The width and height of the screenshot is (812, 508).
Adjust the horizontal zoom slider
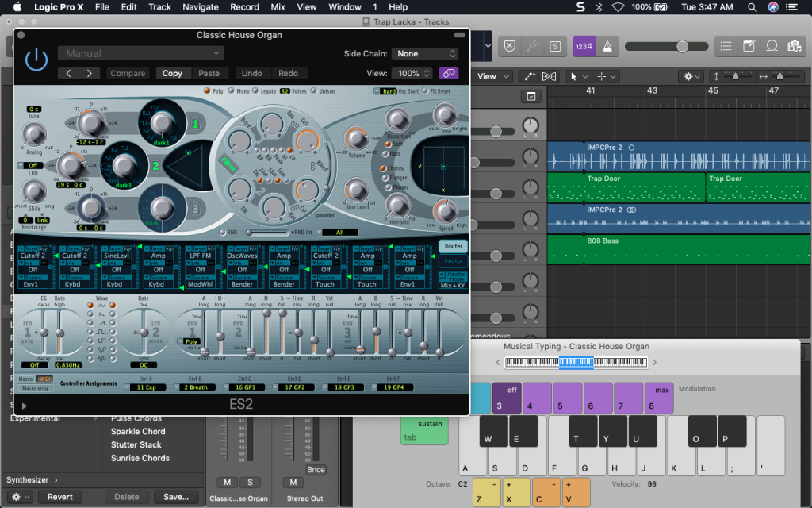click(780, 77)
